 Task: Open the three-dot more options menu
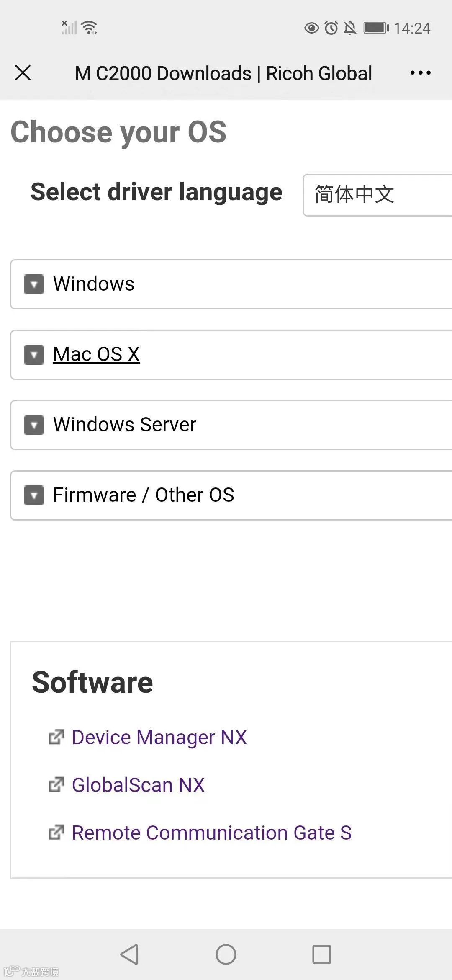click(x=420, y=73)
